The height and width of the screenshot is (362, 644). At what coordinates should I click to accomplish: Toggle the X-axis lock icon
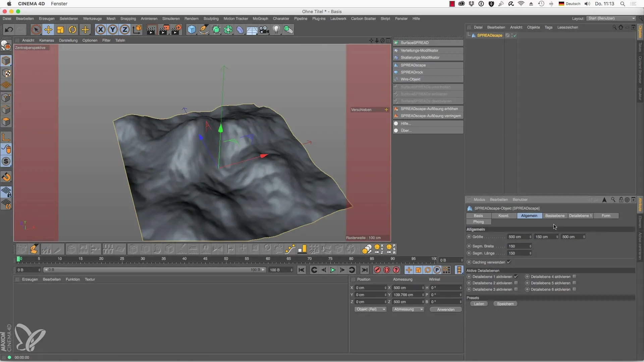coord(100,30)
